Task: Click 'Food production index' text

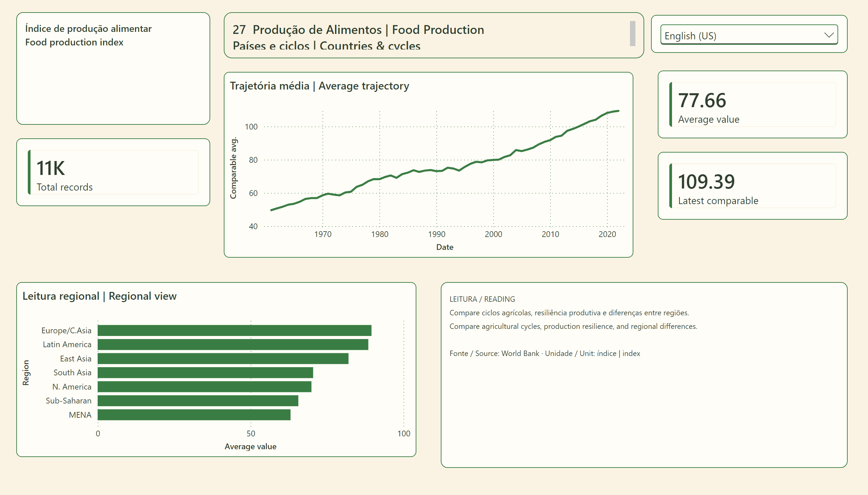Action: 74,42
